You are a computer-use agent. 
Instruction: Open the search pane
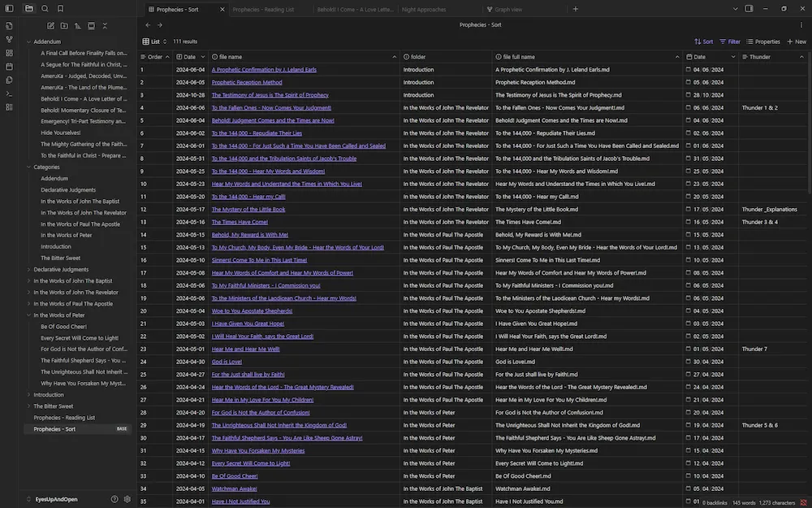tap(45, 8)
